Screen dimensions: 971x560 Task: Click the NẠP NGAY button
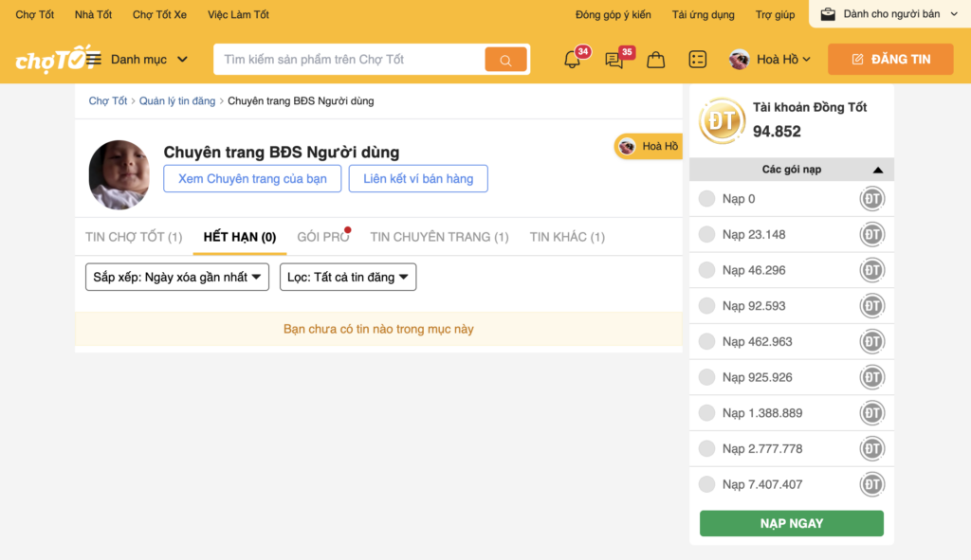[791, 523]
